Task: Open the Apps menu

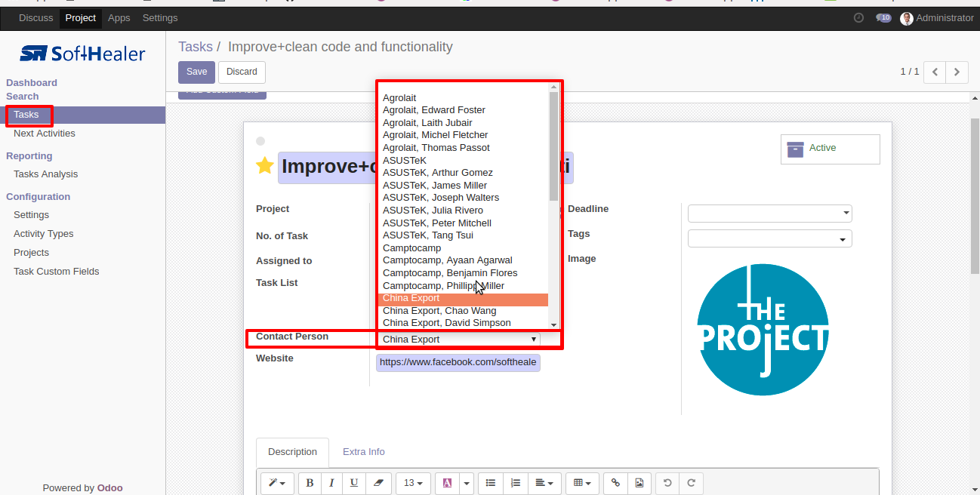Action: pyautogui.click(x=119, y=18)
